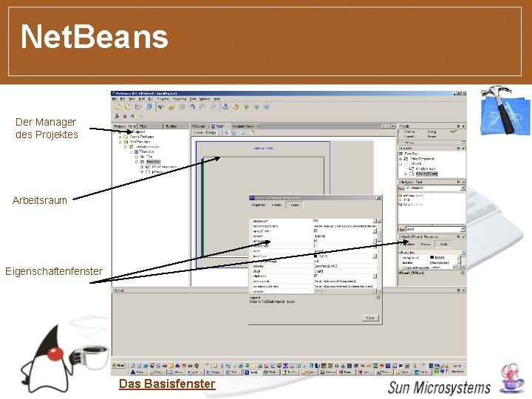Click the Build Main Project hammer icon
This screenshot has width=532, height=399.
(x=225, y=106)
